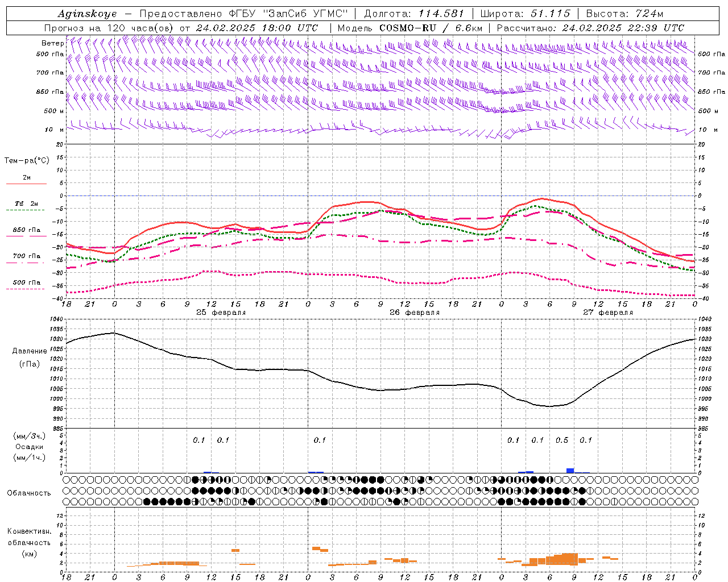Click the "Широта: 51.115" latitude field
The height and width of the screenshot is (582, 728).
(x=526, y=14)
